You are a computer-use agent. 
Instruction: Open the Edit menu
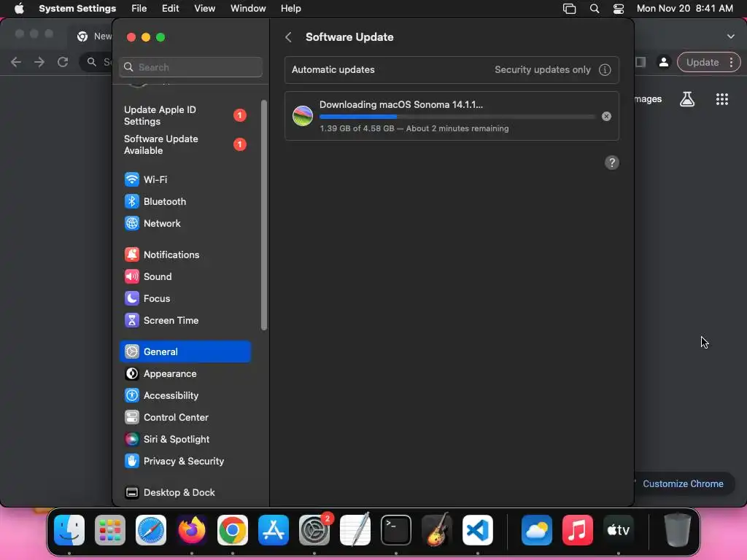[170, 9]
